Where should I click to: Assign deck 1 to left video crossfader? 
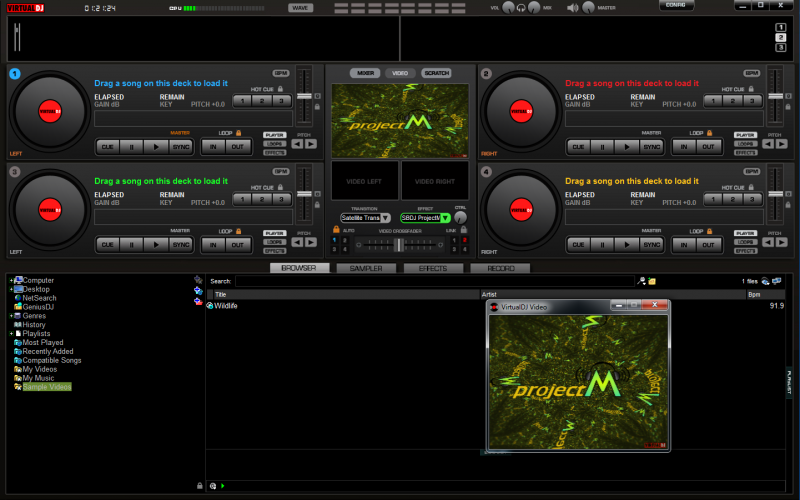pyautogui.click(x=335, y=240)
